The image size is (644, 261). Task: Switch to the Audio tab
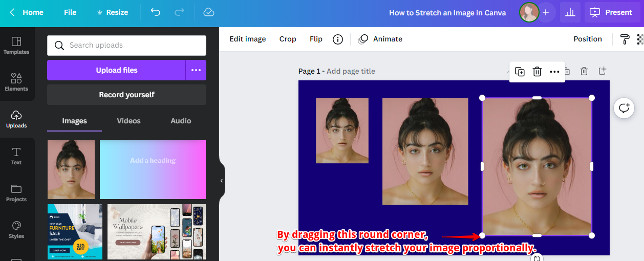point(181,121)
